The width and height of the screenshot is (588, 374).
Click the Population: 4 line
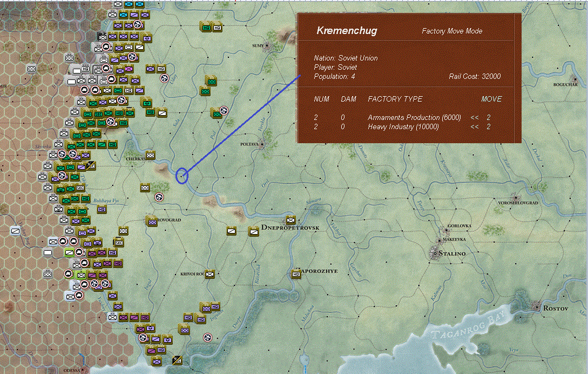(335, 77)
